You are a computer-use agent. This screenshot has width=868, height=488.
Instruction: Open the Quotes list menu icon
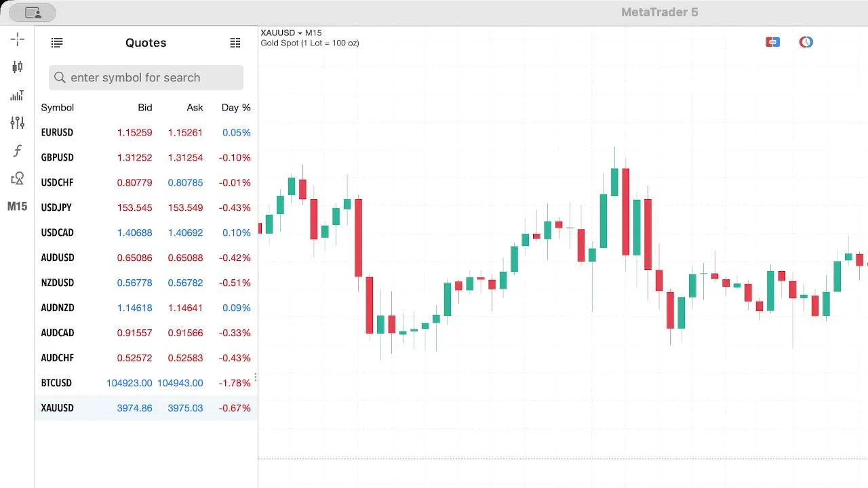(x=57, y=43)
